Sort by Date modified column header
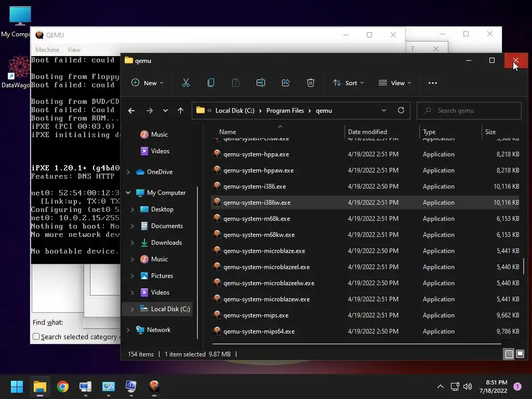Screen dimensions: 532x399 pyautogui.click(x=367, y=131)
